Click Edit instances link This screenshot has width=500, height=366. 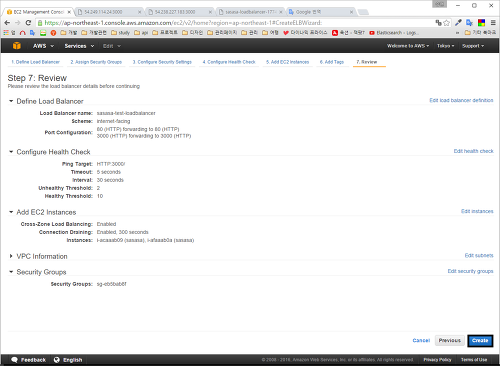click(477, 211)
